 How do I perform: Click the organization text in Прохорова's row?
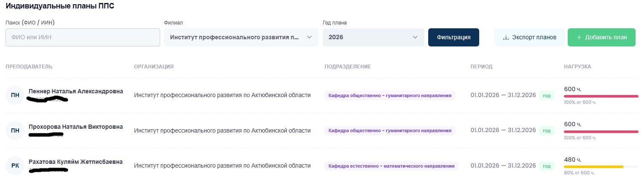(x=222, y=130)
